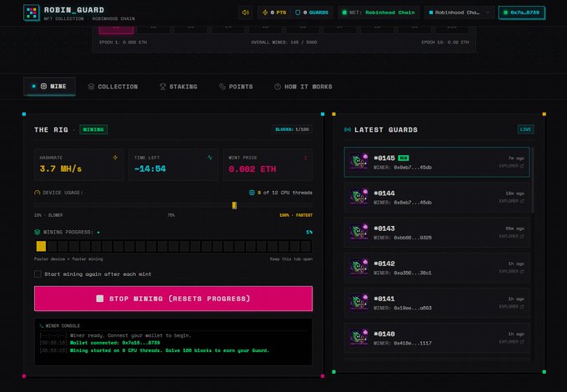This screenshot has height=392, width=567.
Task: Mute sound with the speaker icon
Action: point(245,13)
